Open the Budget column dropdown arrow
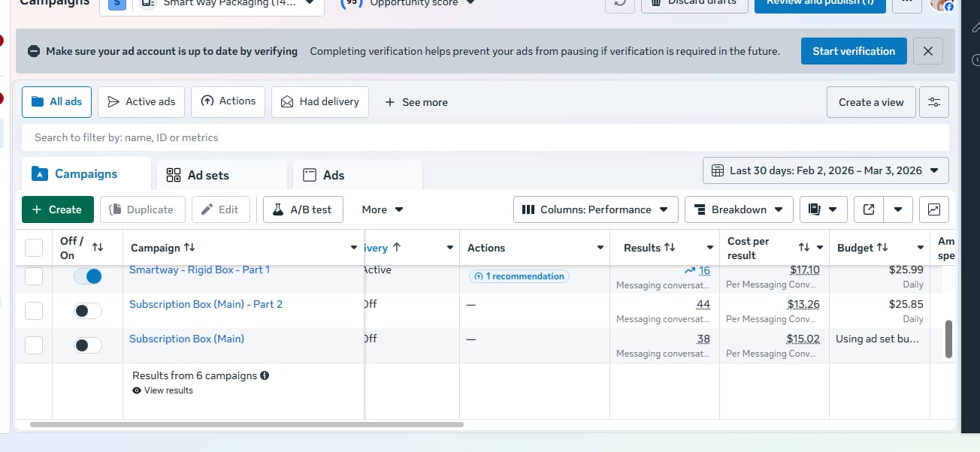Viewport: 980px width, 452px height. click(x=921, y=248)
